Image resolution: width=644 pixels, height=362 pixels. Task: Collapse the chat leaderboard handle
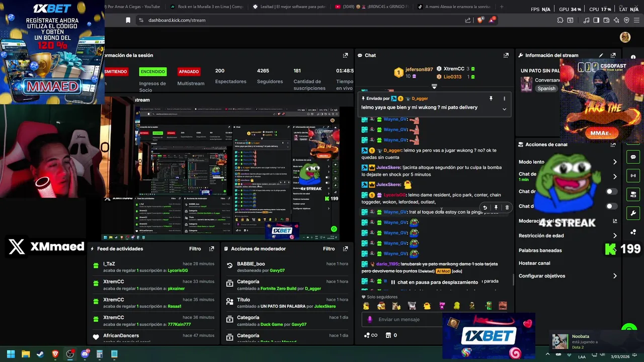(x=434, y=86)
